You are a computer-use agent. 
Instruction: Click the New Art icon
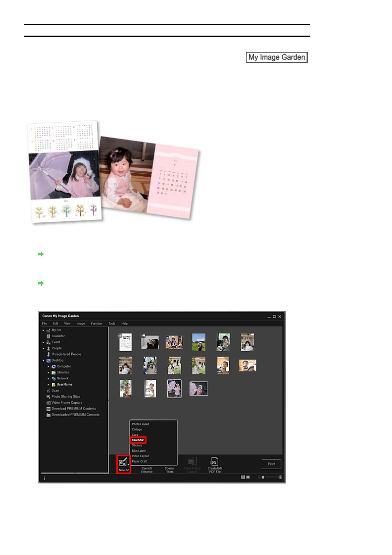pyautogui.click(x=123, y=463)
